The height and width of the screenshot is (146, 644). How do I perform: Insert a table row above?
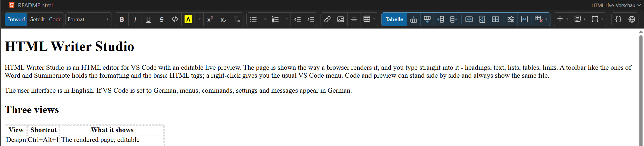pyautogui.click(x=414, y=19)
